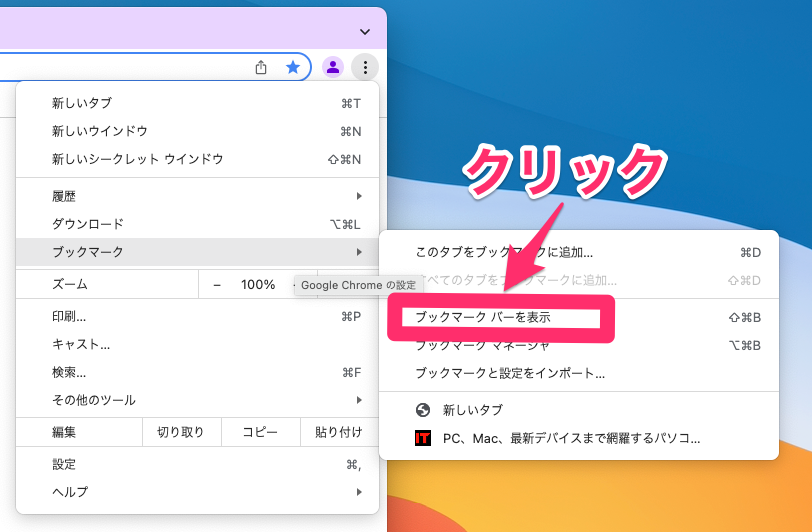Toggle ブックマーク バーを表示 option
Screen dimensions: 812x532
(483, 317)
